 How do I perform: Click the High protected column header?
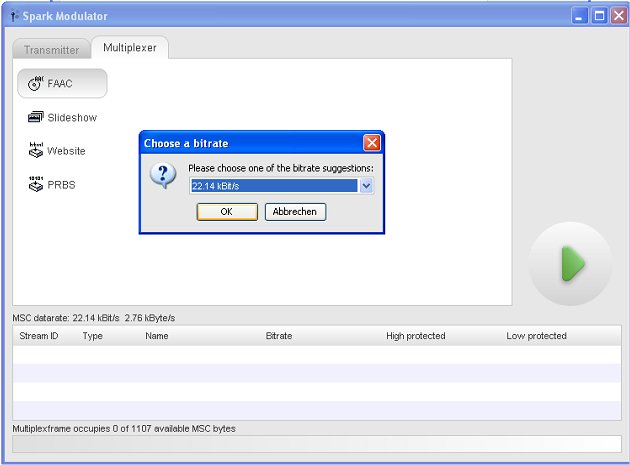416,336
